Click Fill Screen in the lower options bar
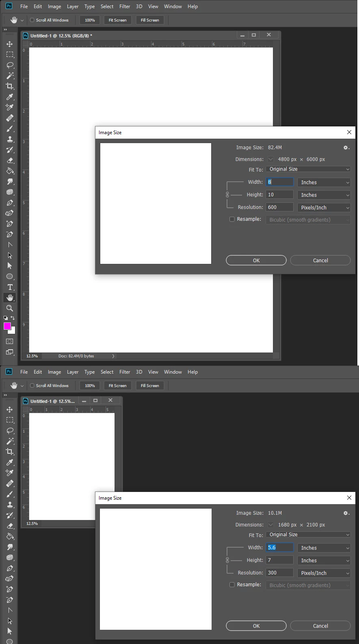Viewport: 359px width, 644px height. (x=150, y=385)
